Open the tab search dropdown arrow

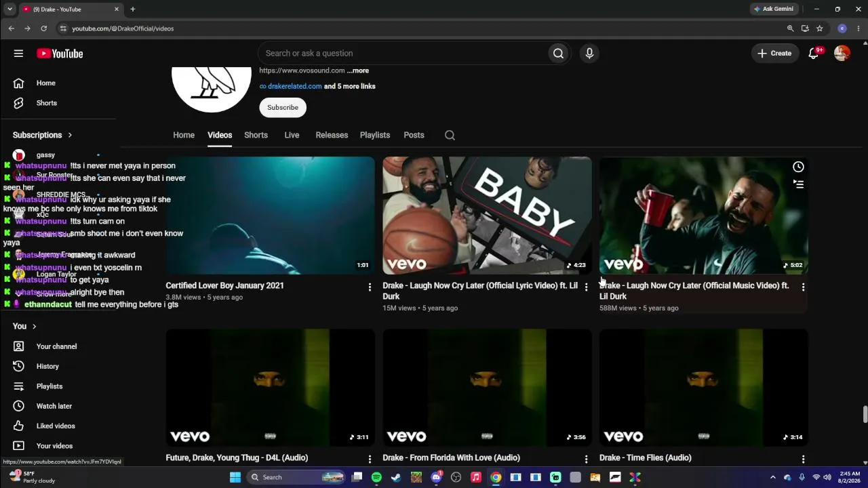tap(9, 9)
